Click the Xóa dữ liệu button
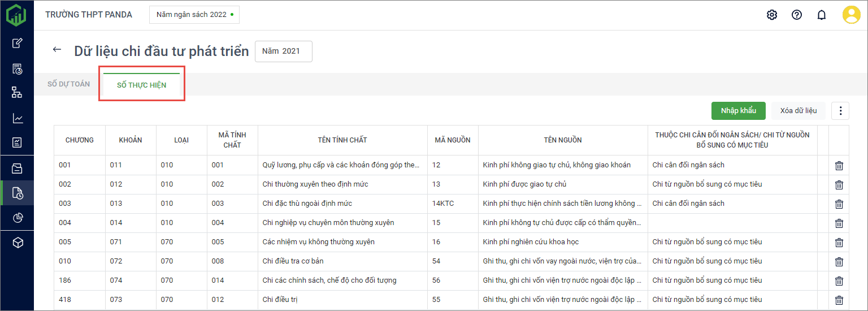Viewport: 868px width, 311px height. [x=798, y=111]
